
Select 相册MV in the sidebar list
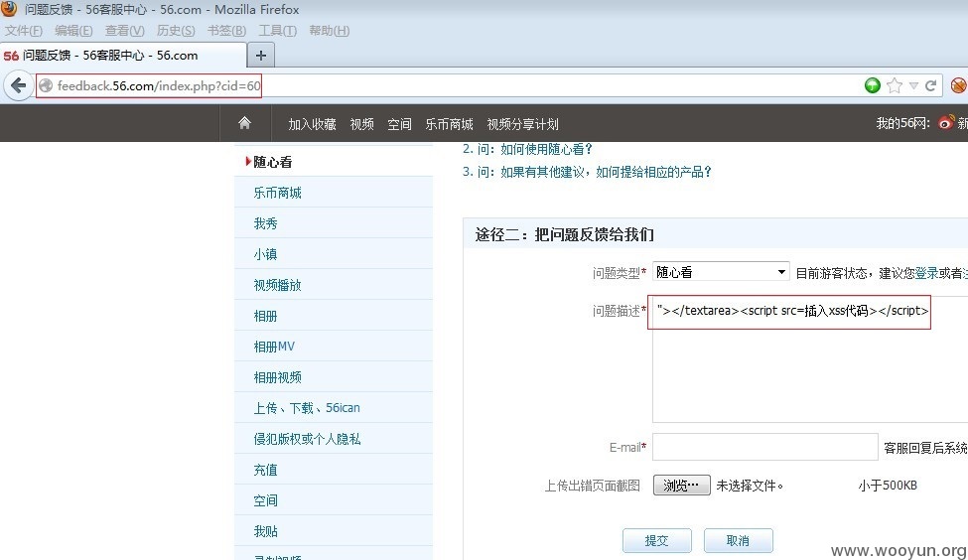point(334,347)
